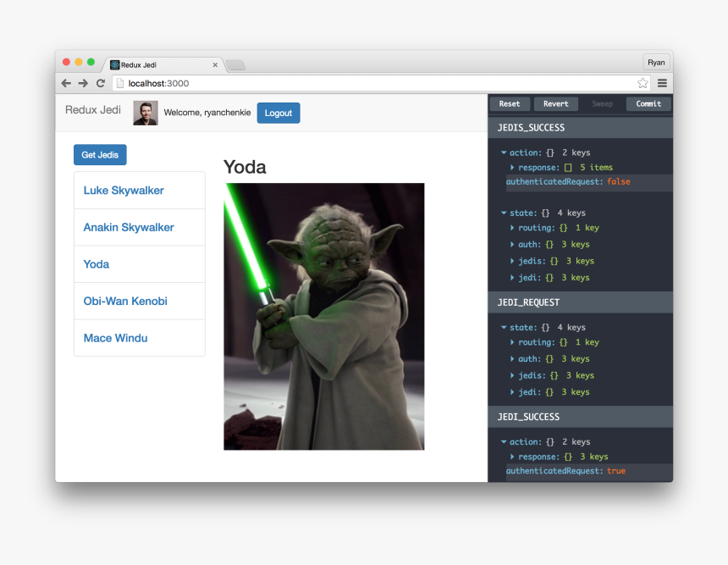The width and height of the screenshot is (728, 565).
Task: Click the Welcome, ryanchenkie text
Action: (x=207, y=113)
